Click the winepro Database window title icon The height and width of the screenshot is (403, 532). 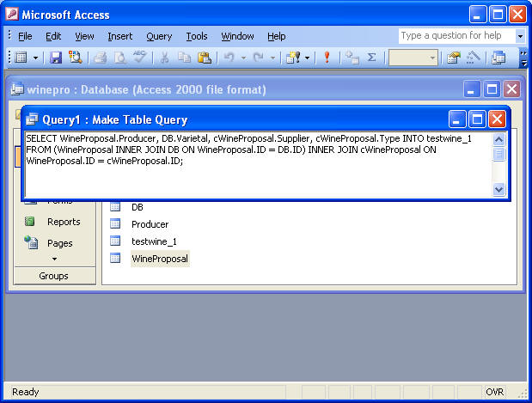coord(17,89)
